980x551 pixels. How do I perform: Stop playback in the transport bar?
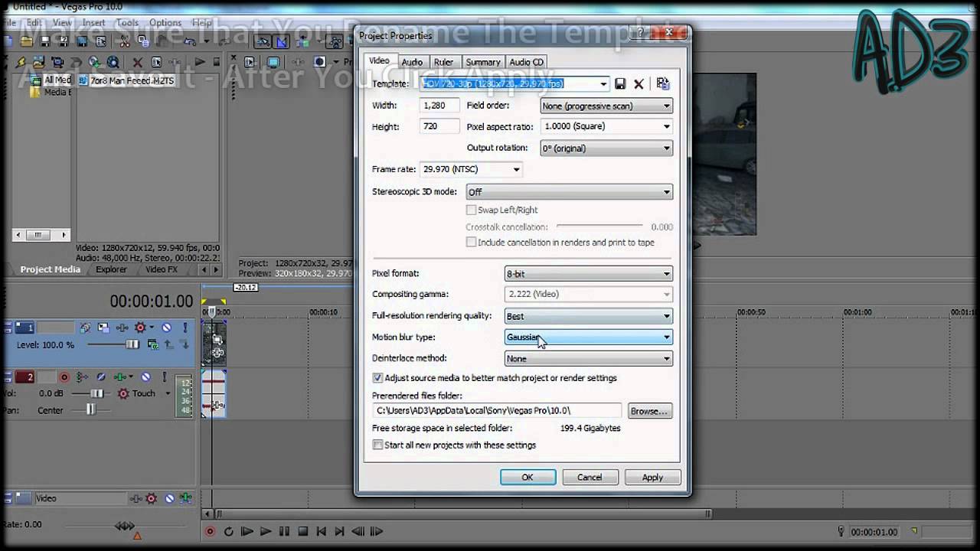click(302, 531)
